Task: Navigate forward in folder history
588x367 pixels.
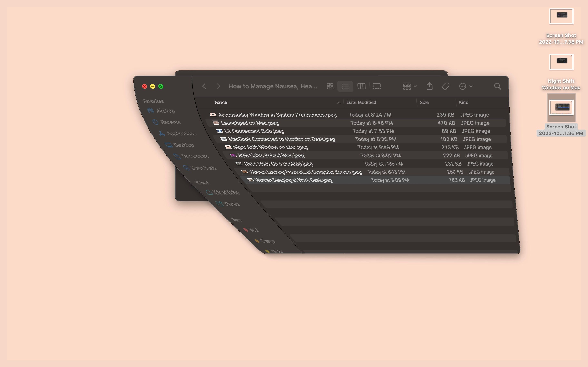Action: pos(218,86)
